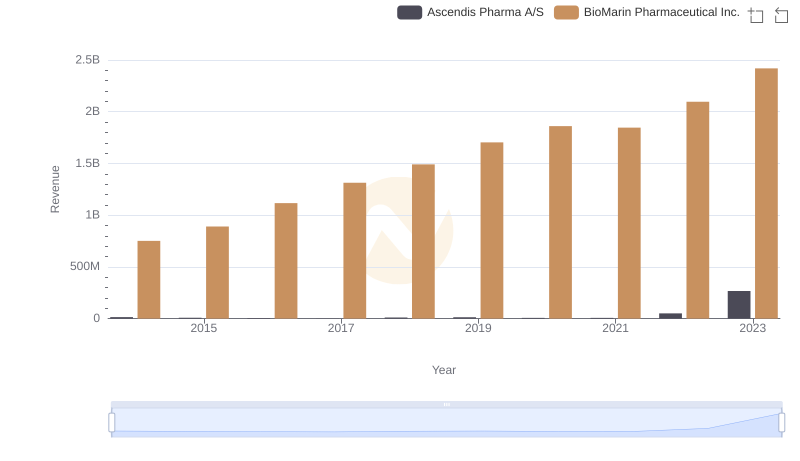Click the top grip of the zoom slider
Image resolution: width=800 pixels, height=461 pixels.
click(x=446, y=404)
